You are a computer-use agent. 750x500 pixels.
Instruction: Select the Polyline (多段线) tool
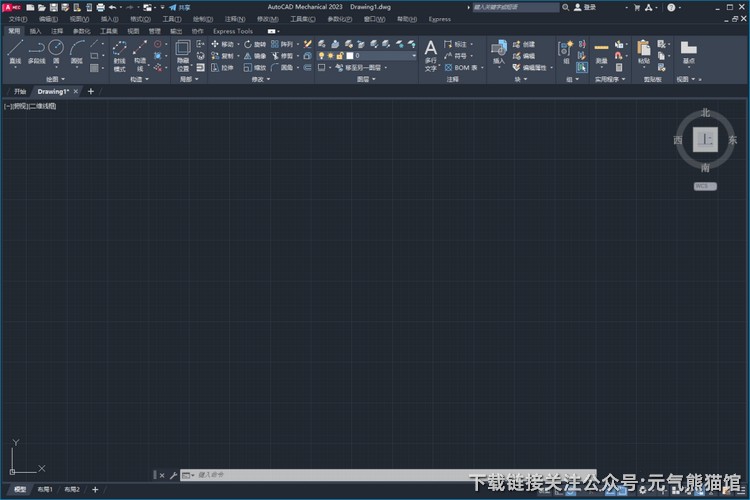coord(37,51)
